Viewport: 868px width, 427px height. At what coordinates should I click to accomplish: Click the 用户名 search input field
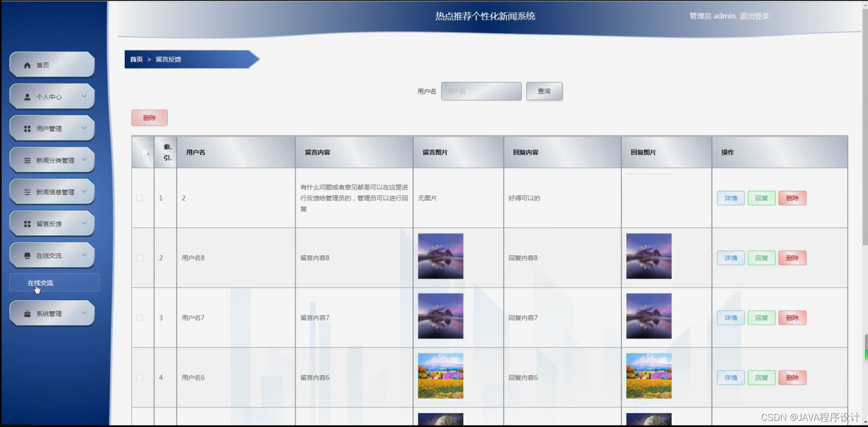coord(481,92)
